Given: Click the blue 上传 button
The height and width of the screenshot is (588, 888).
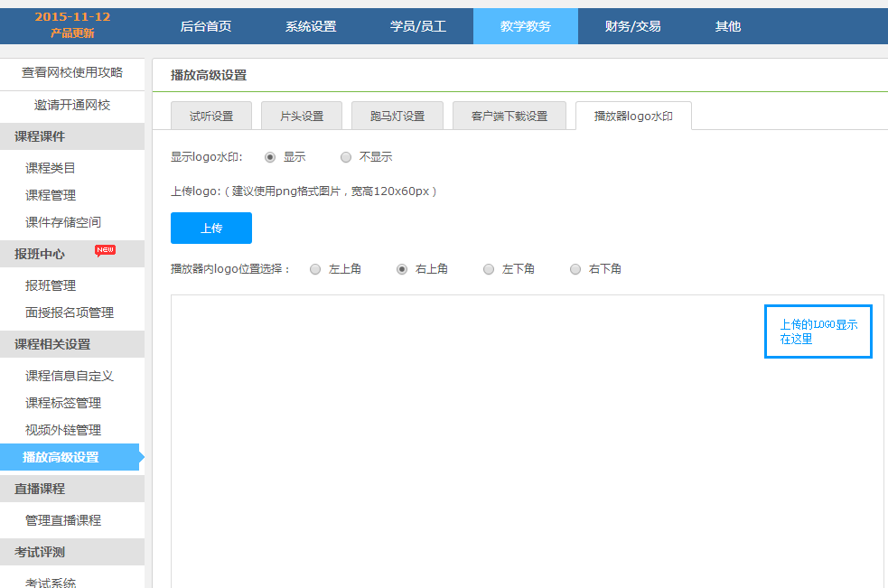Looking at the screenshot, I should pyautogui.click(x=211, y=229).
